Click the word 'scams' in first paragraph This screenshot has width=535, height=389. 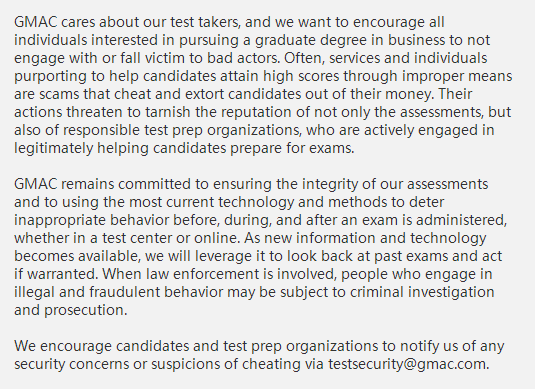pyautogui.click(x=59, y=94)
